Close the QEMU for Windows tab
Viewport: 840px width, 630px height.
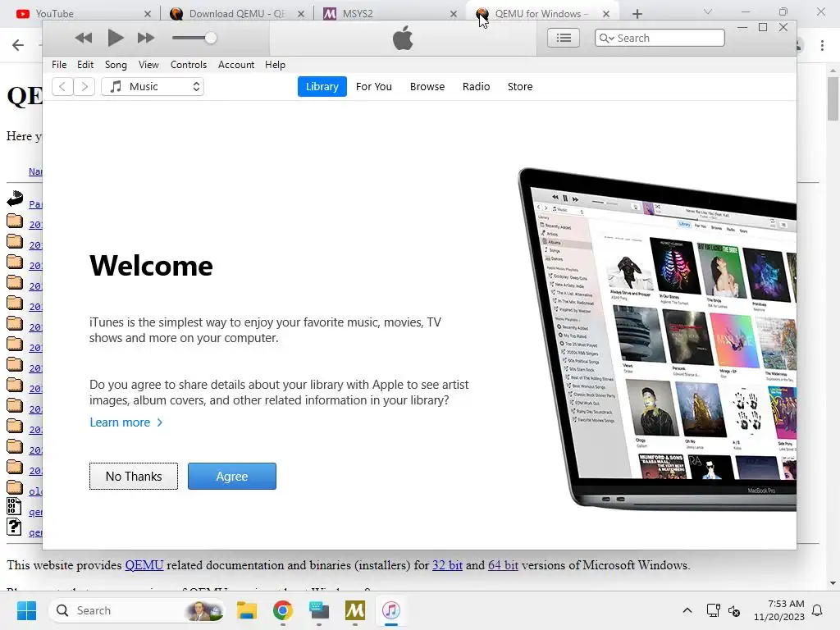[x=606, y=14]
